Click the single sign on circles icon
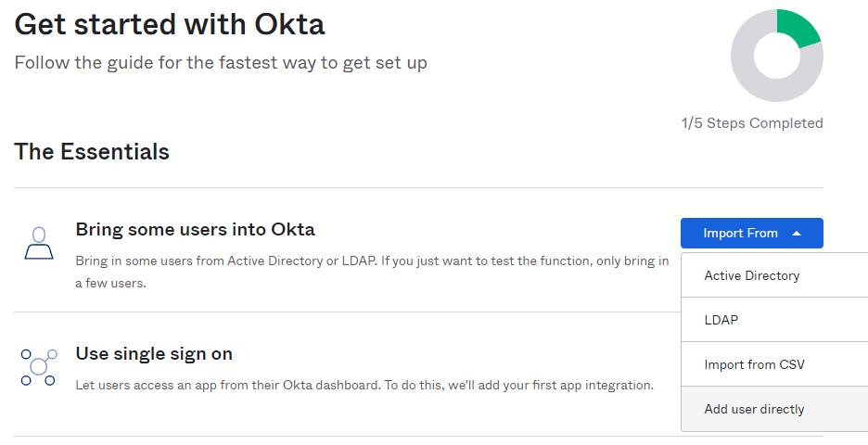This screenshot has width=868, height=445. [x=38, y=367]
